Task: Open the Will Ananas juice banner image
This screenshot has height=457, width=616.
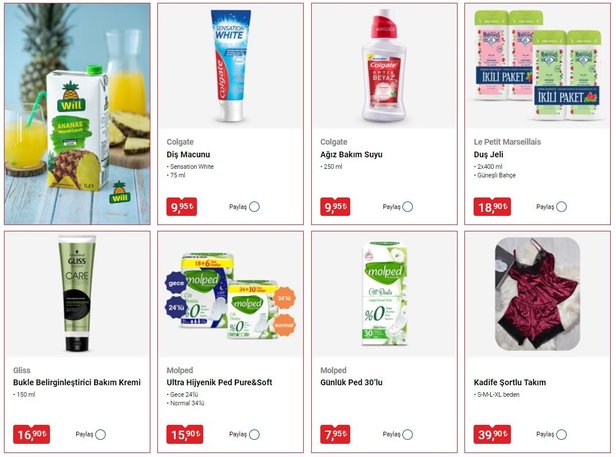Action: pyautogui.click(x=77, y=114)
